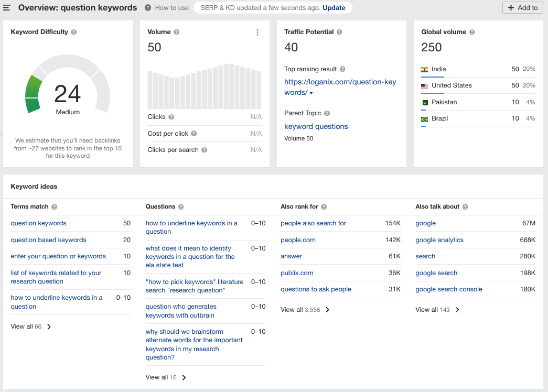Open the Volume card's three-dot options menu
Screen dimensions: 548x392
257,32
